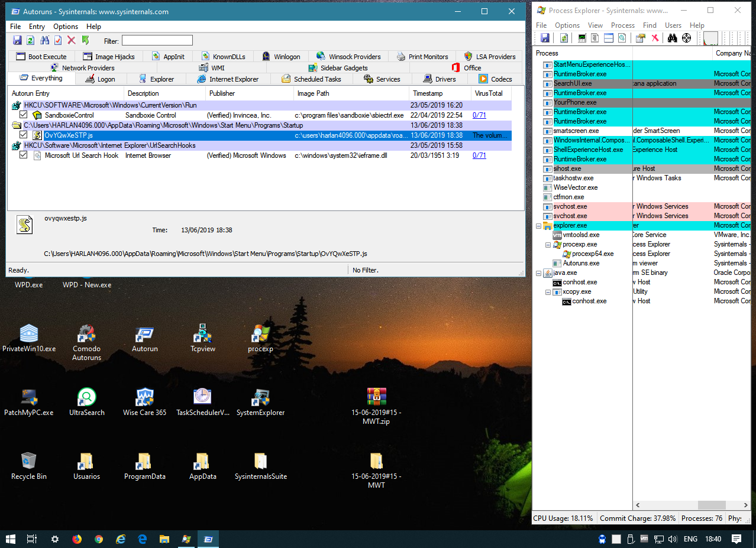Uncheck the SandboxieControl autorun entry checkbox

click(23, 115)
